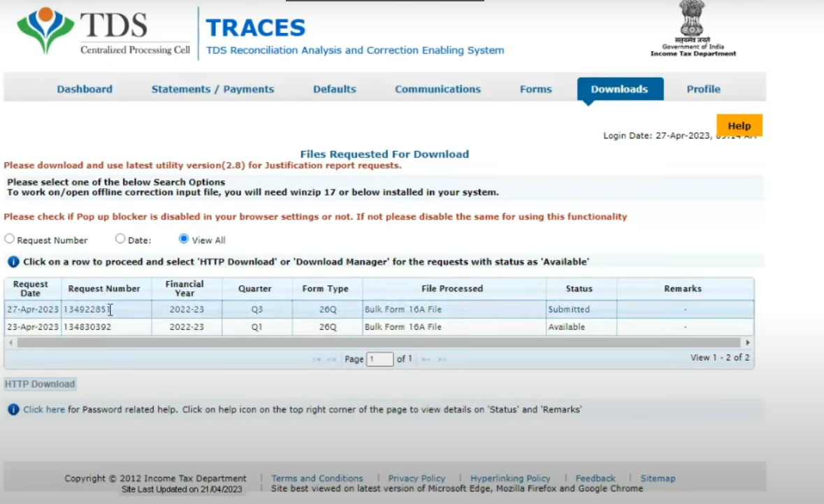Go to first page pagination icon
The height and width of the screenshot is (504, 824).
click(x=317, y=359)
